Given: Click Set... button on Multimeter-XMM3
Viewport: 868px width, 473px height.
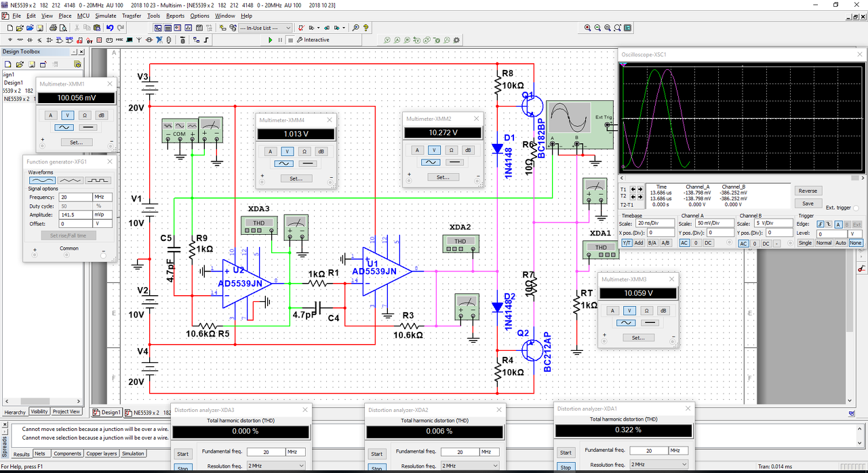Looking at the screenshot, I should (637, 337).
